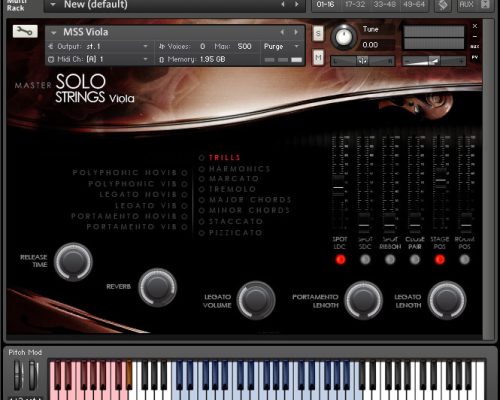
Task: Enable the Room Pos microphone button
Action: [464, 259]
